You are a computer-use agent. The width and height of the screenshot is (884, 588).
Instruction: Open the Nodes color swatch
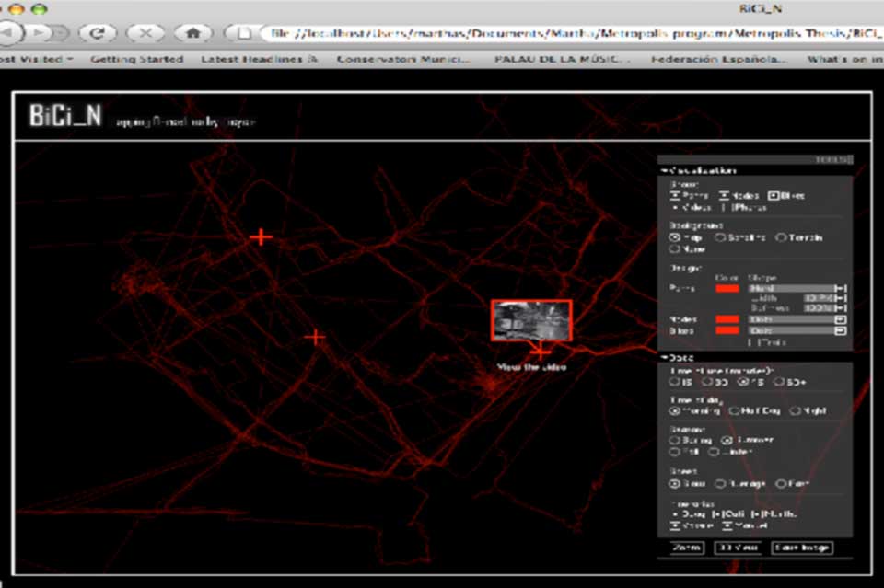pyautogui.click(x=727, y=319)
